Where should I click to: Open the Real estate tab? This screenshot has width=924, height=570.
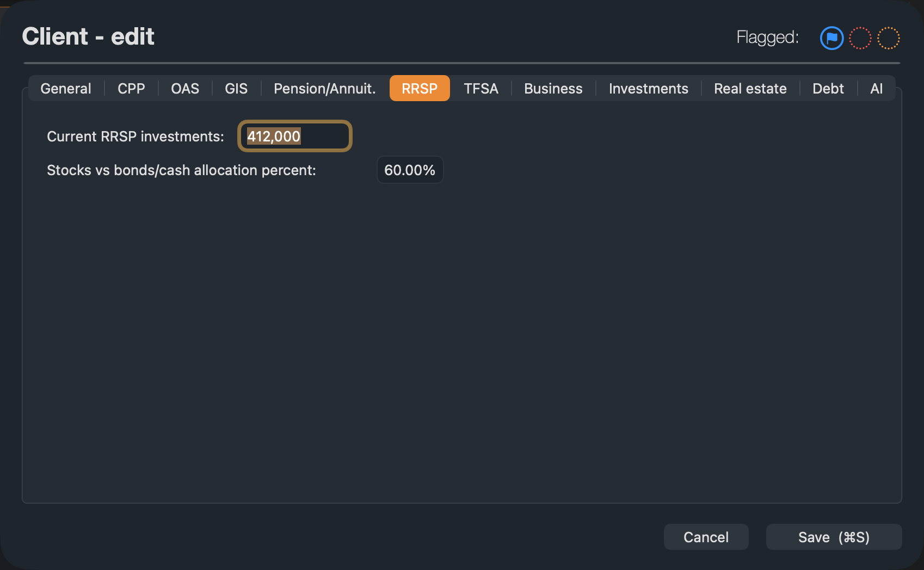pos(750,88)
